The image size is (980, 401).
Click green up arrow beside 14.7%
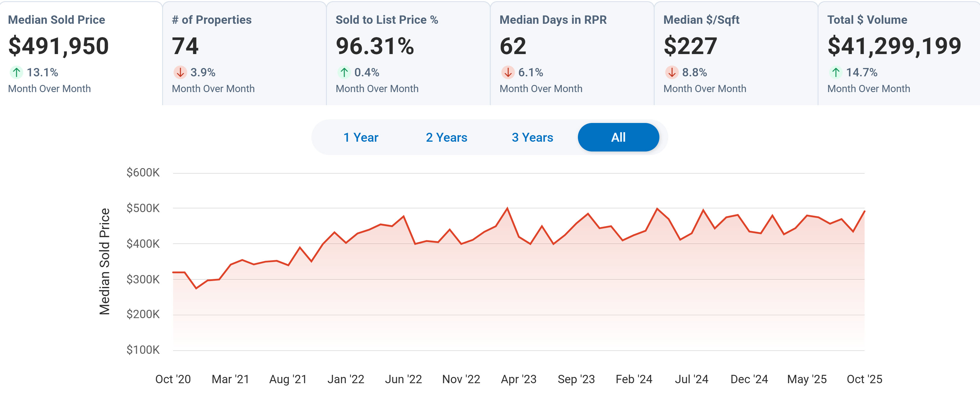(836, 72)
